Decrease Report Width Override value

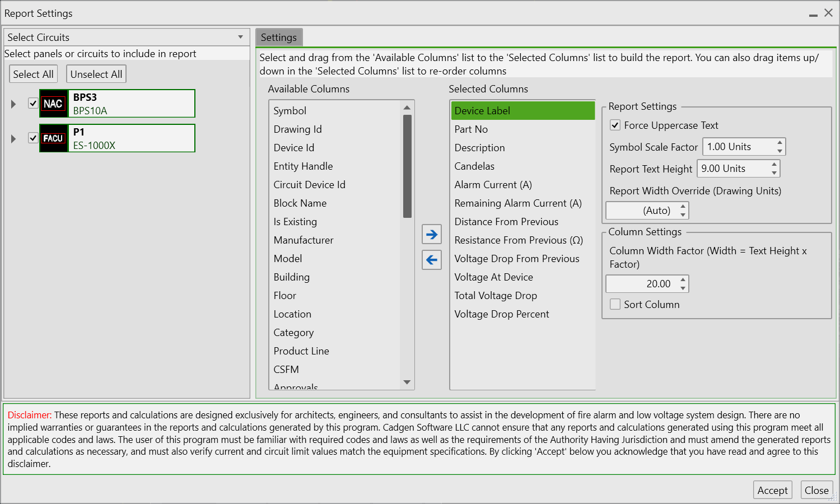[x=683, y=215]
